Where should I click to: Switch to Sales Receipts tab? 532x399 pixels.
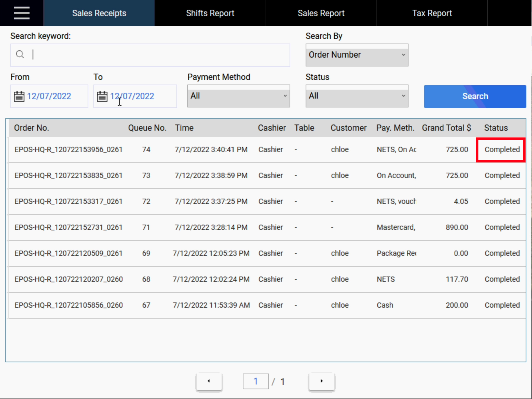pos(99,13)
